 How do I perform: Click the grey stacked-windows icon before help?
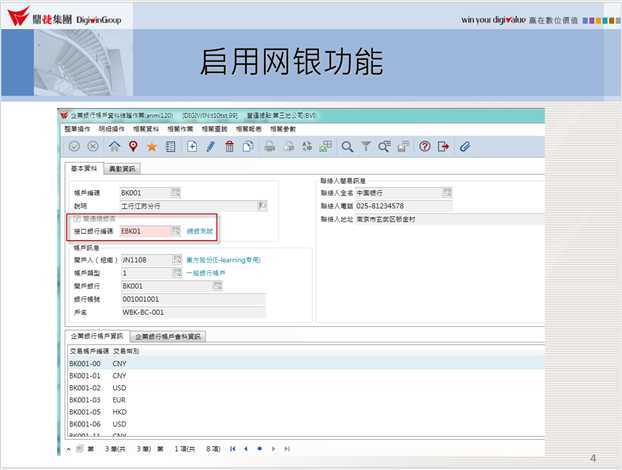tap(403, 146)
